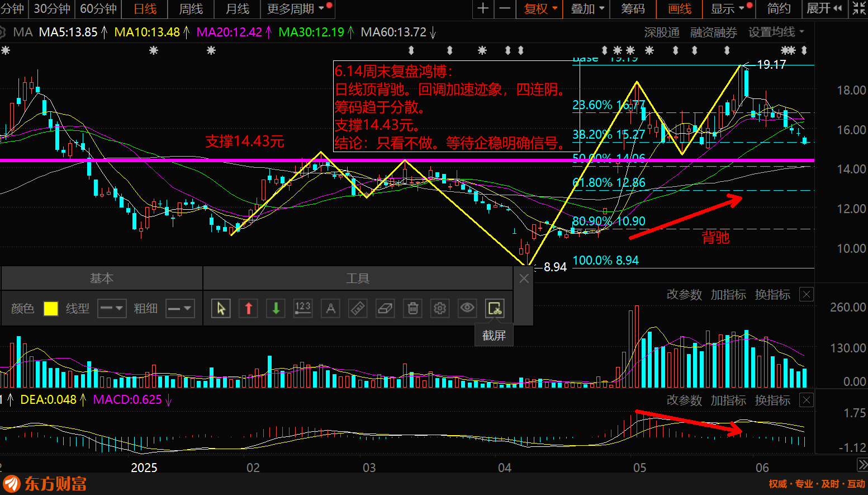Zoom in chart with plus button
868x495 pixels.
(x=483, y=9)
